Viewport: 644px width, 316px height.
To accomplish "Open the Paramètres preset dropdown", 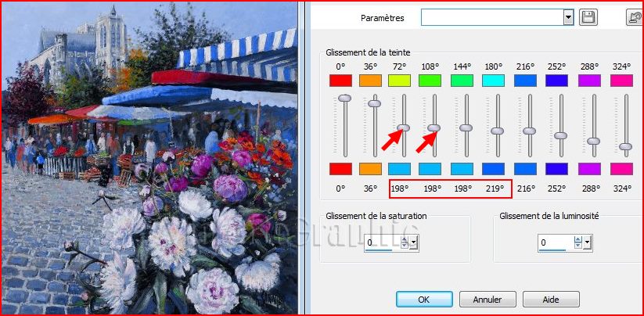I will (x=568, y=17).
